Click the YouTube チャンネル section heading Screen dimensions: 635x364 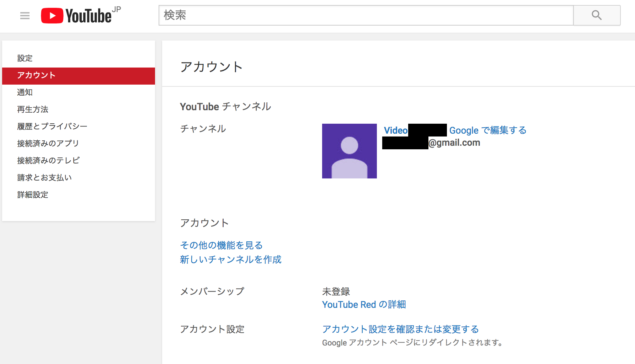tap(225, 107)
